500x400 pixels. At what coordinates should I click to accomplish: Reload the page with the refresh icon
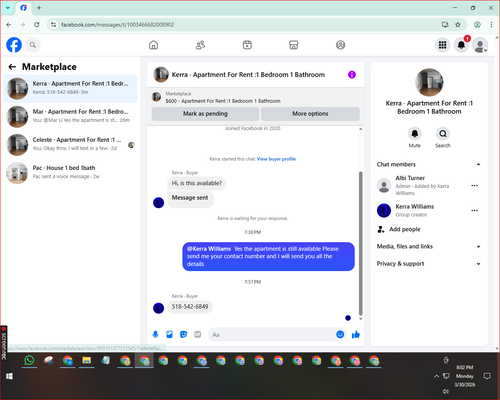pos(37,25)
